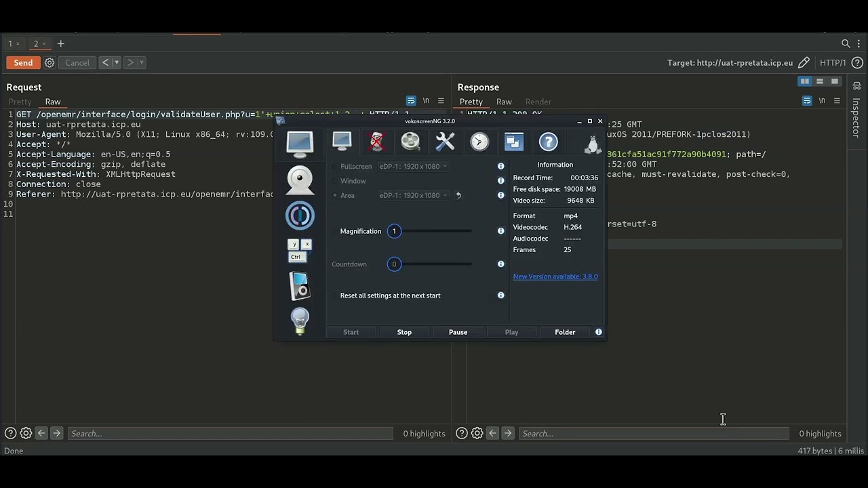Open the light bulb log section in vokoscreenNG

tap(300, 321)
